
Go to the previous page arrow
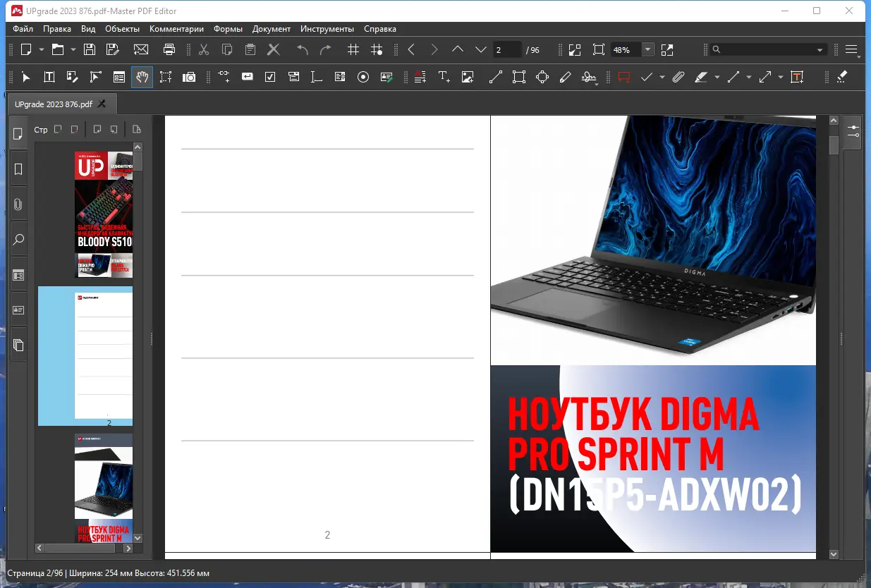coord(458,49)
